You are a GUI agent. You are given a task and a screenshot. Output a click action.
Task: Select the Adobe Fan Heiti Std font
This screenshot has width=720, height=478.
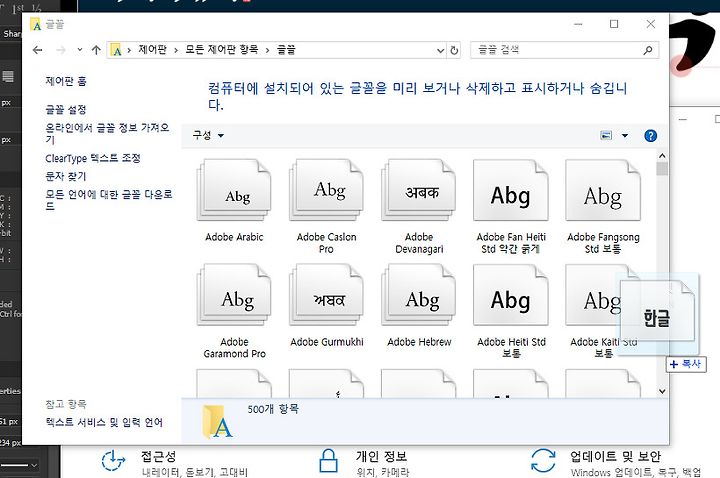tap(511, 190)
